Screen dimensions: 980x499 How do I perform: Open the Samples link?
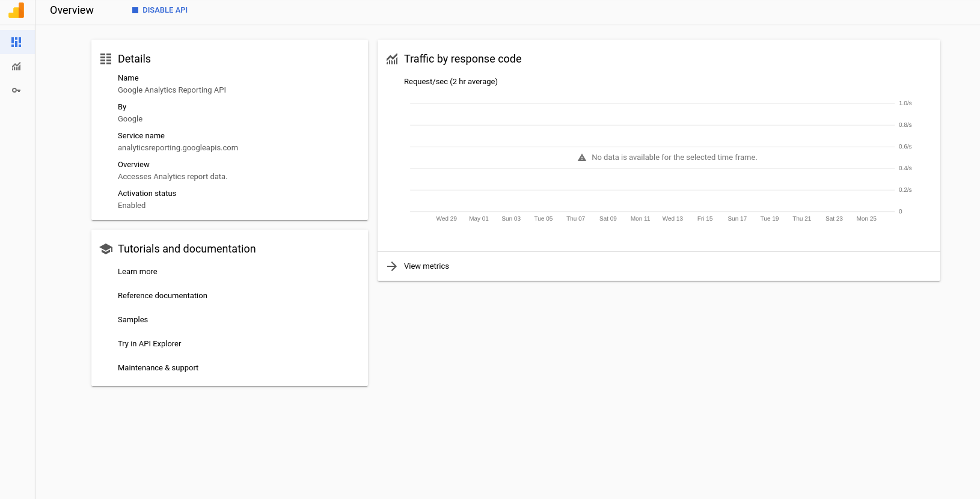[133, 320]
